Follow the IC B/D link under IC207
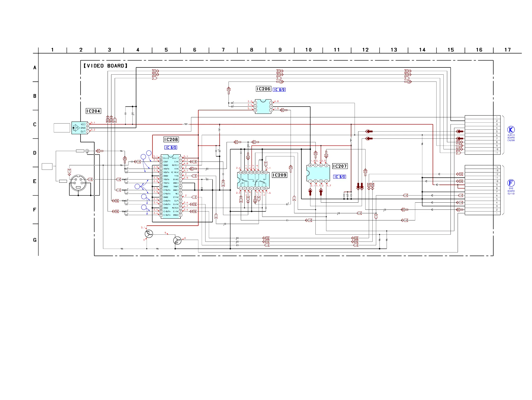532x400 pixels. [x=339, y=177]
